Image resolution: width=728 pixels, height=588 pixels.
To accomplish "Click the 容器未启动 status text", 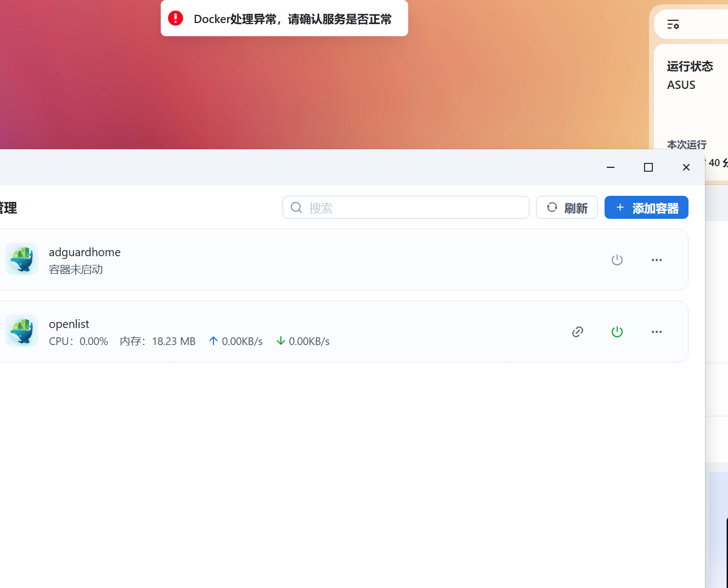I will [76, 269].
